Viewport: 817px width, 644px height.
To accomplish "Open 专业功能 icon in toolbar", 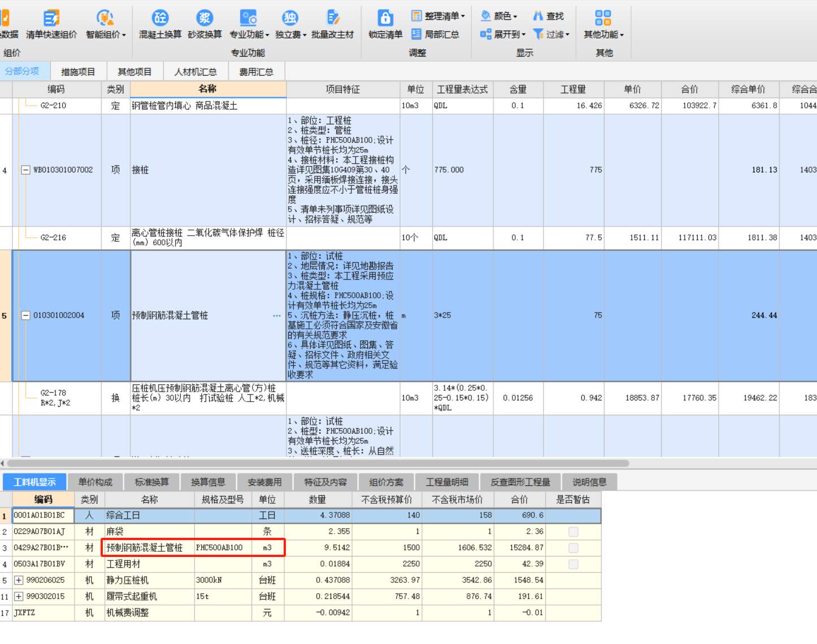I will 248,18.
